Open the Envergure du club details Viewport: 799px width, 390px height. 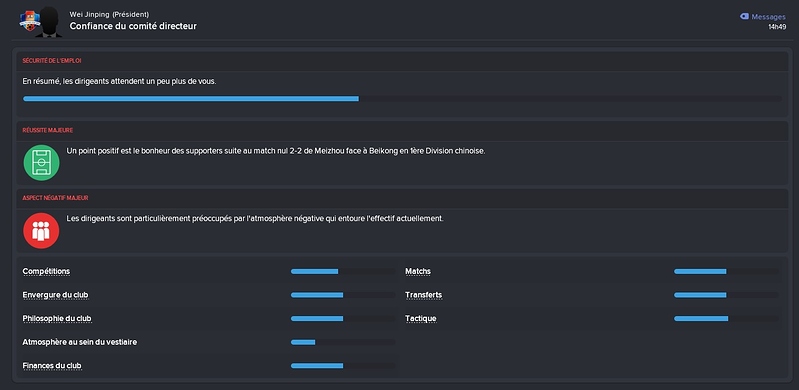click(x=59, y=295)
